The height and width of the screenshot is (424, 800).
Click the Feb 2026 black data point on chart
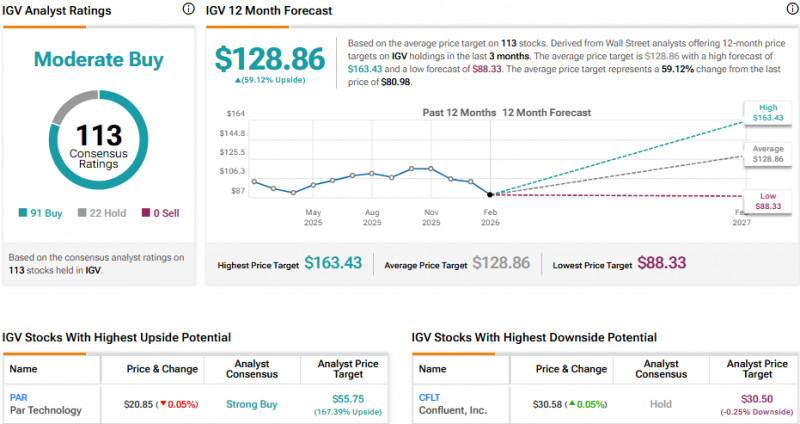click(x=490, y=194)
